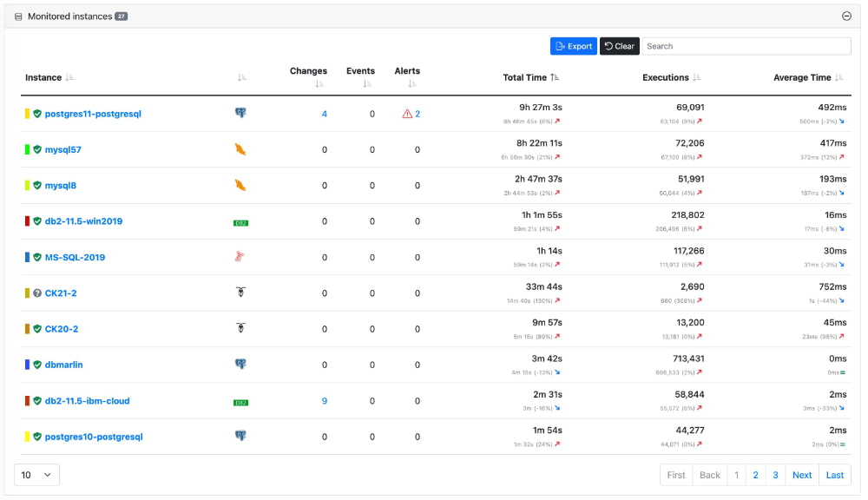Click green shield status icon for postgres11-postgresql
This screenshot has width=868, height=500.
coord(37,114)
